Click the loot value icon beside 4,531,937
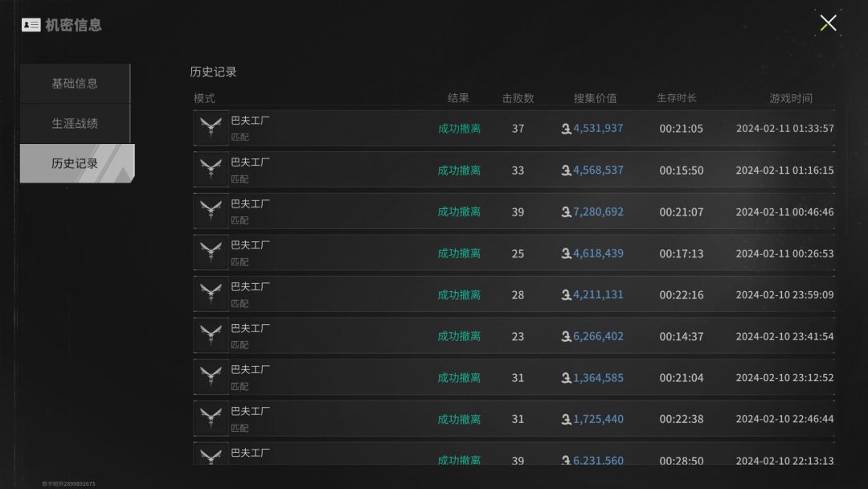The image size is (868, 489). pos(566,129)
